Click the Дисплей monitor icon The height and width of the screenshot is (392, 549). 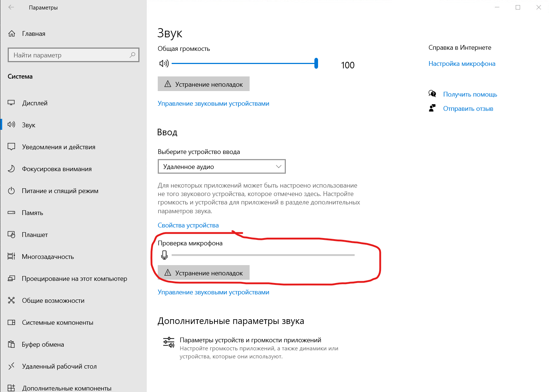tap(11, 103)
